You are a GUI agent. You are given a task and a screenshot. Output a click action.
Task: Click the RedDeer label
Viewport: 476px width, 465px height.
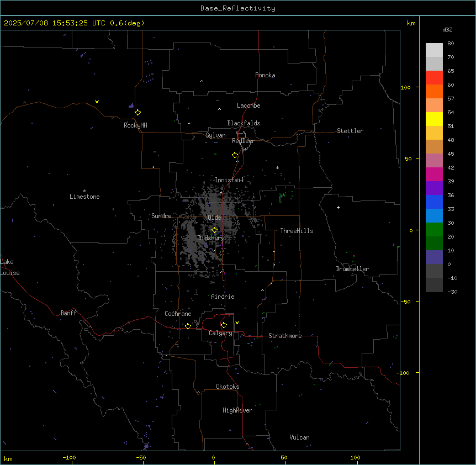(243, 141)
